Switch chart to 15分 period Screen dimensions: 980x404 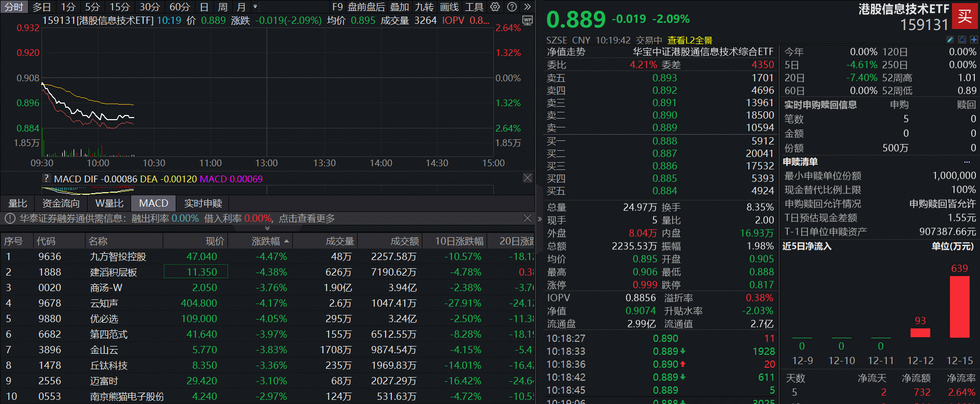[x=119, y=7]
